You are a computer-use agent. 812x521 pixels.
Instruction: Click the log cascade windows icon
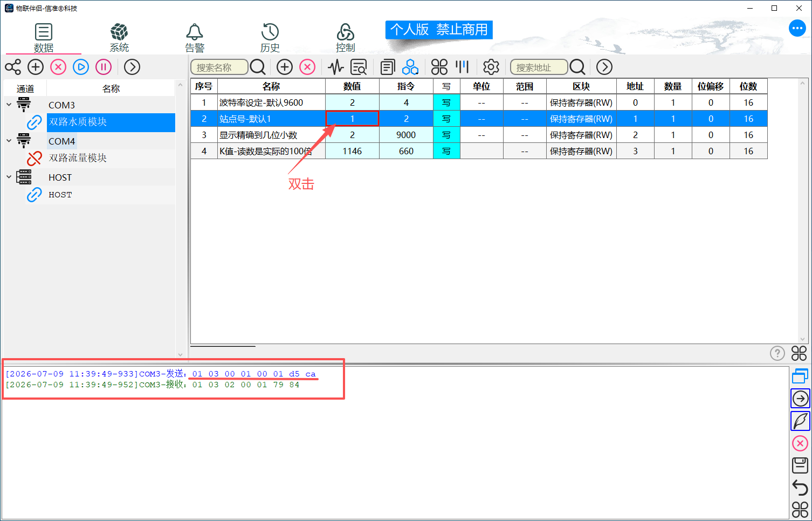800,376
